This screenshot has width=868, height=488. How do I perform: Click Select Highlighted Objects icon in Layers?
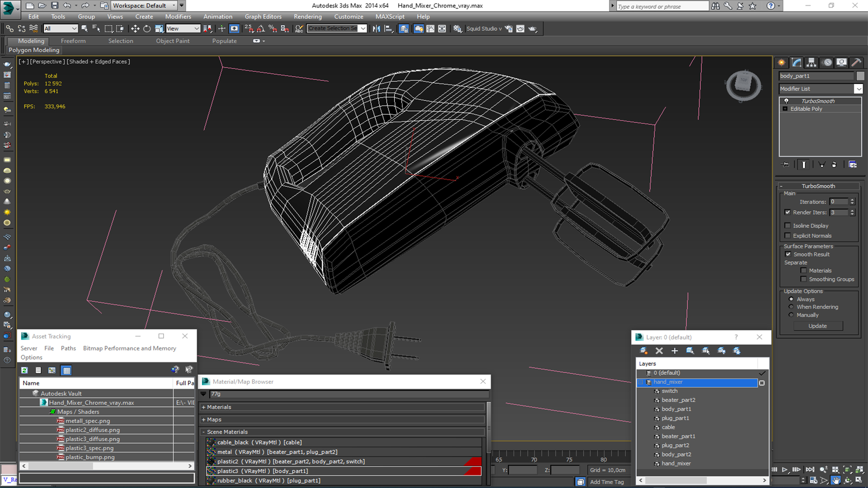(690, 351)
